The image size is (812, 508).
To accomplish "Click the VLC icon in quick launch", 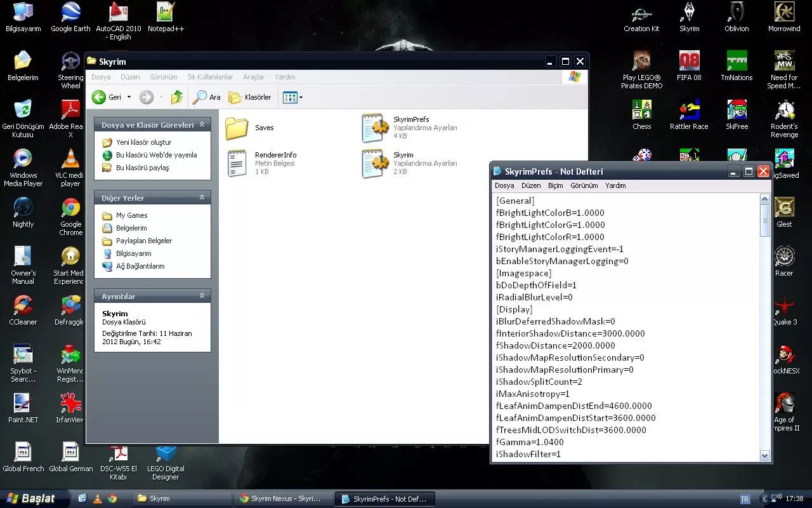I will tap(97, 498).
